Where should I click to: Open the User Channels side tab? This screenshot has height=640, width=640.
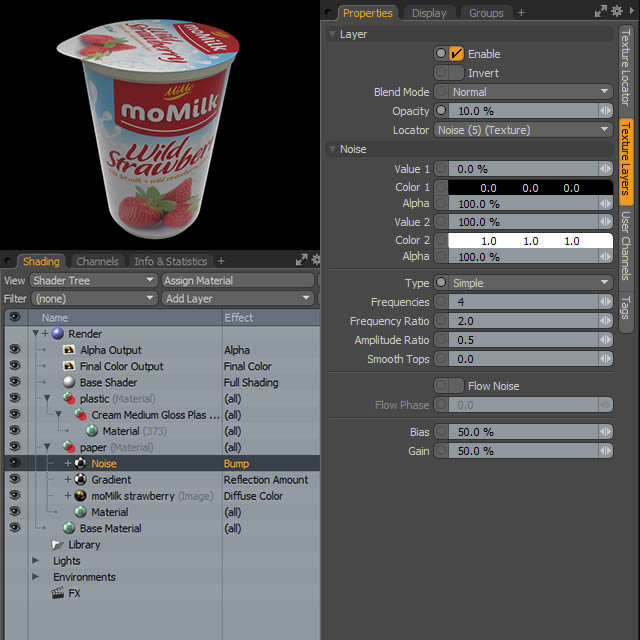pyautogui.click(x=625, y=246)
